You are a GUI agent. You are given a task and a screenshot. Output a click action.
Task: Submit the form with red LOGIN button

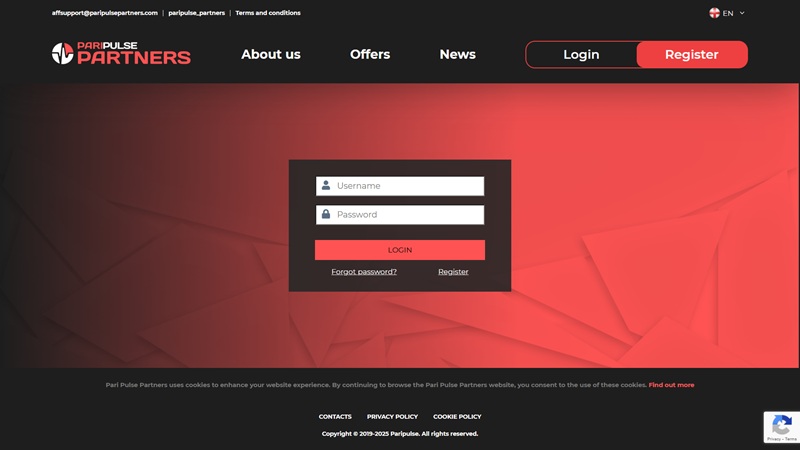[400, 250]
